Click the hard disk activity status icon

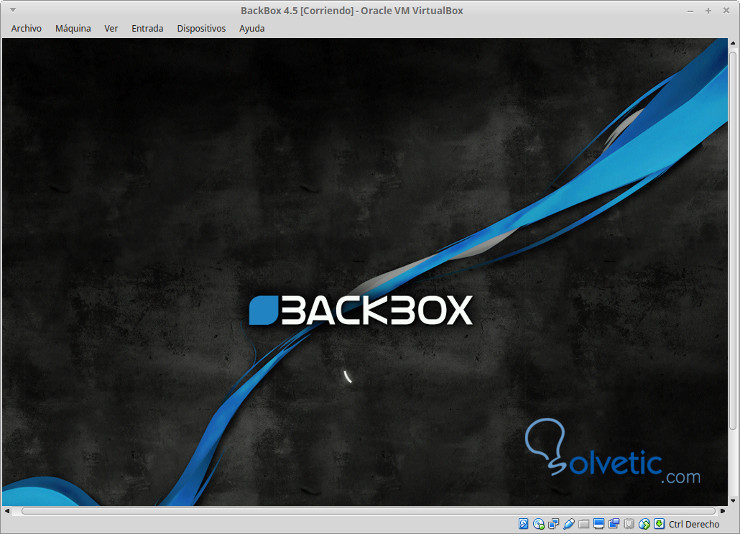tap(523, 524)
